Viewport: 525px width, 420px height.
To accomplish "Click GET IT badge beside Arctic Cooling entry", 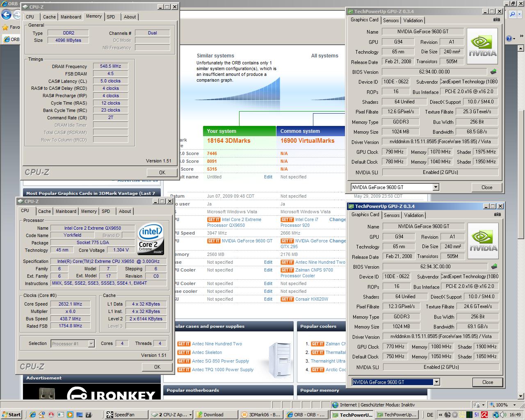I will pos(317,370).
